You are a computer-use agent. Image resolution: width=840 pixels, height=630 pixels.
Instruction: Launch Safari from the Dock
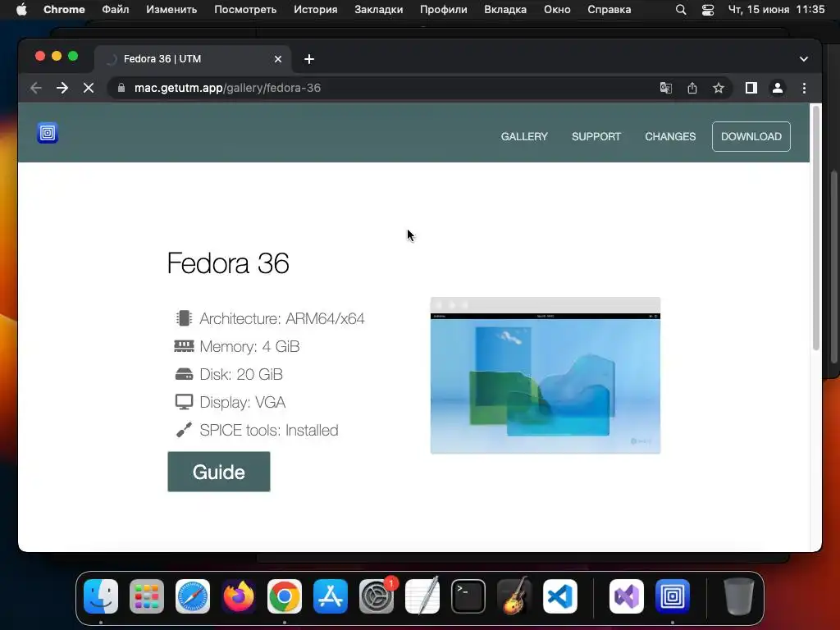click(193, 596)
